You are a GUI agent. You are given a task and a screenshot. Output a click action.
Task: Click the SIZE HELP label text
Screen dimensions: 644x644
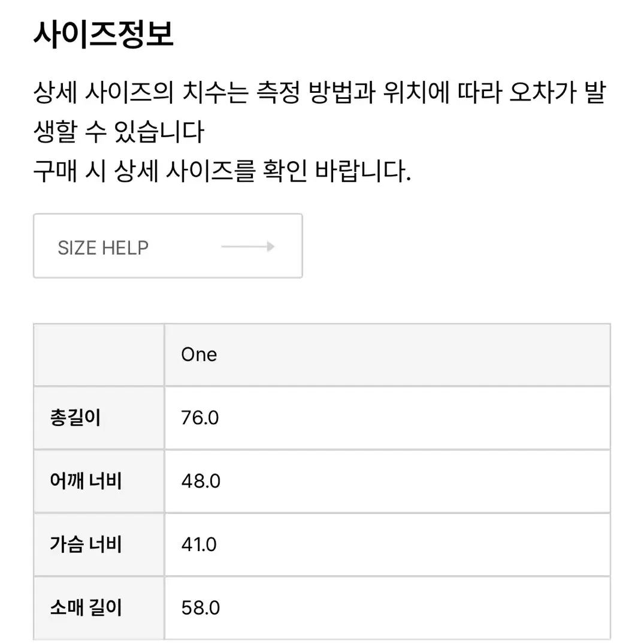click(103, 247)
